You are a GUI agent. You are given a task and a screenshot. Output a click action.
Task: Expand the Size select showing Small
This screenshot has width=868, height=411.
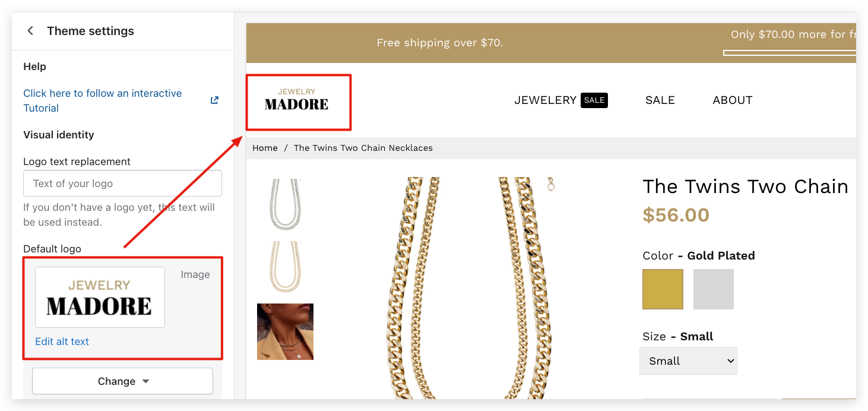688,361
